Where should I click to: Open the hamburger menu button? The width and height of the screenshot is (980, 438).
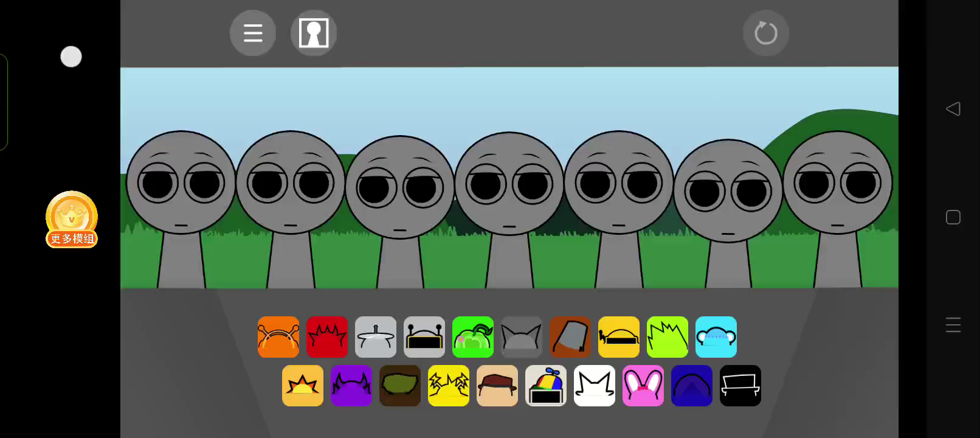point(253,33)
